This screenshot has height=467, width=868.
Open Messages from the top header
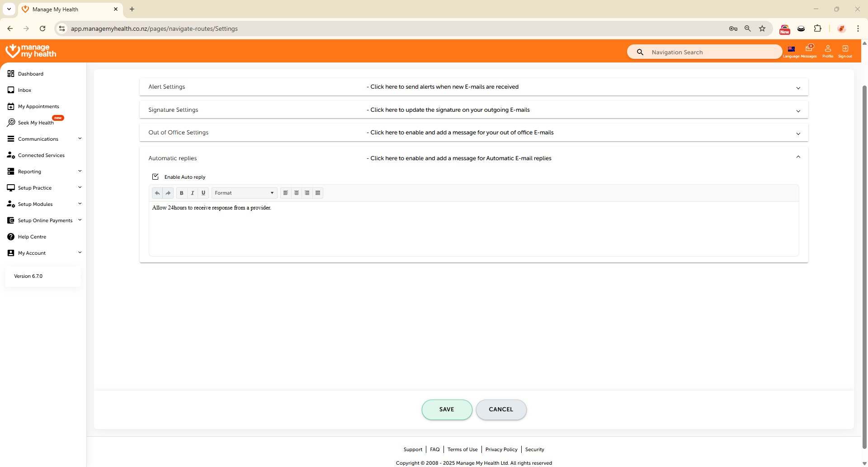(x=809, y=51)
